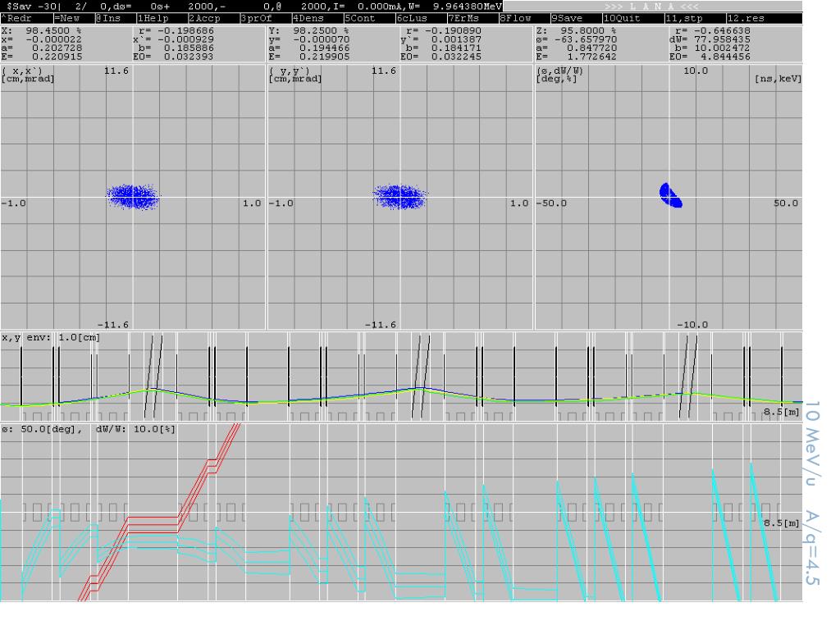840x630 pixels.
Task: Select the 11,stp step option
Action: coord(684,18)
